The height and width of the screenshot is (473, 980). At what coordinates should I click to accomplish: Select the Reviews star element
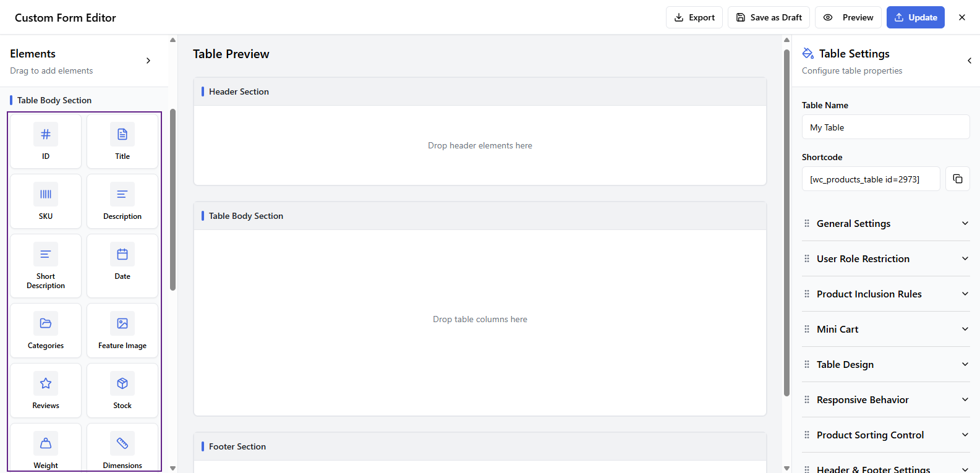point(46,390)
